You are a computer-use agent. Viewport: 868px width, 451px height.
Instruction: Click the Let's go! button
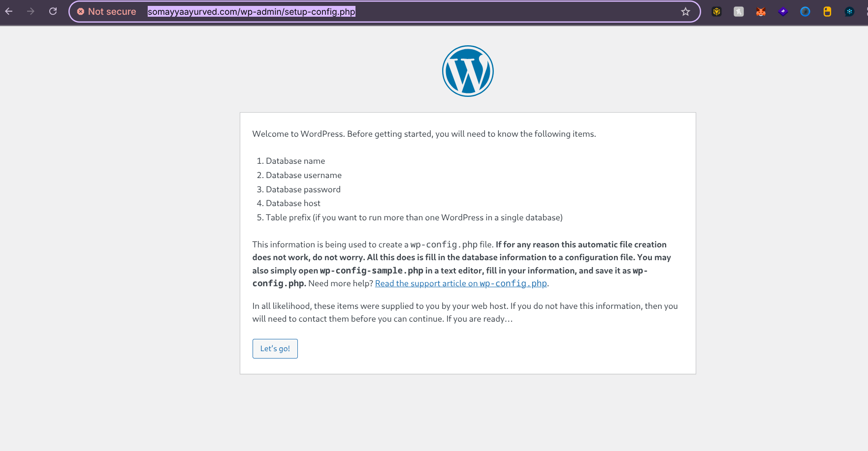tap(275, 349)
